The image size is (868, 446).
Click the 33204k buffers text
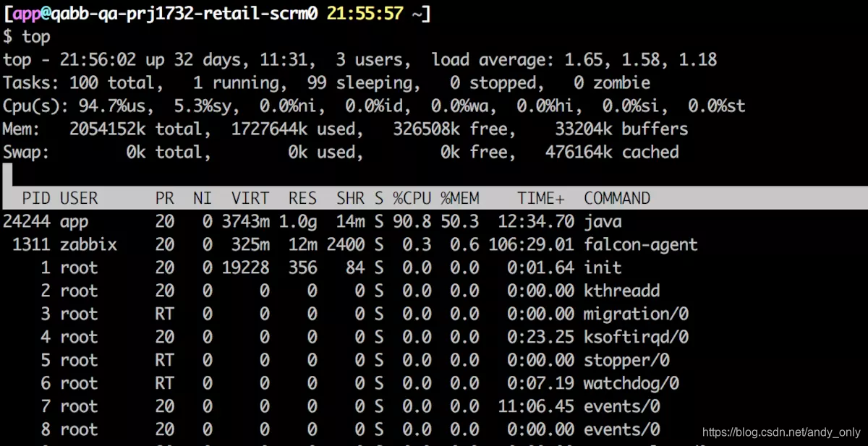coord(621,129)
